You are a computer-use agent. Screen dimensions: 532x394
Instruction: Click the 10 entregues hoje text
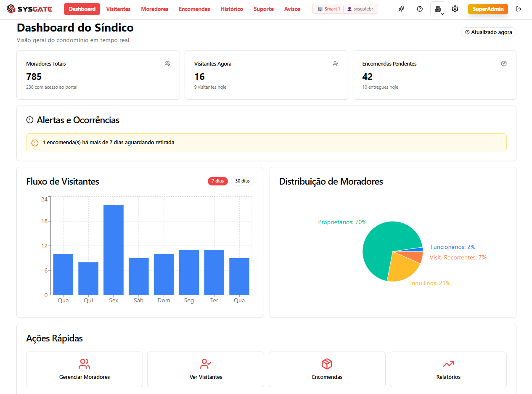380,87
